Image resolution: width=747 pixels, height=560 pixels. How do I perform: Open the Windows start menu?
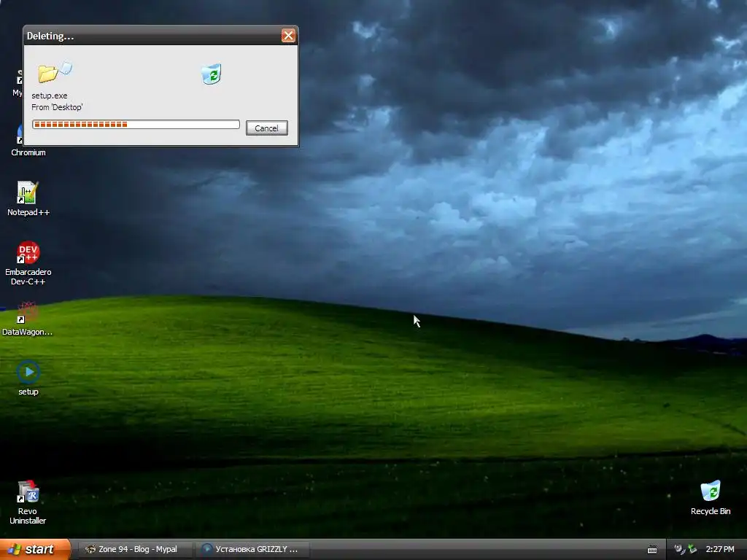[35, 549]
